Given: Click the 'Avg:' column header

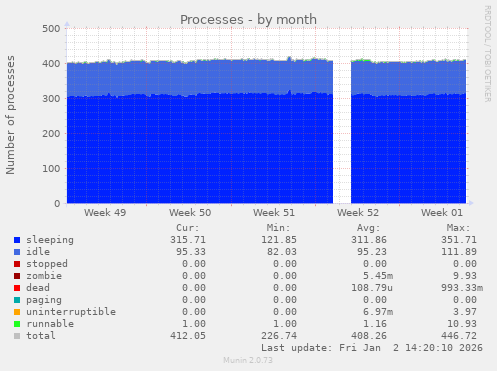Looking at the screenshot, I should tap(369, 228).
